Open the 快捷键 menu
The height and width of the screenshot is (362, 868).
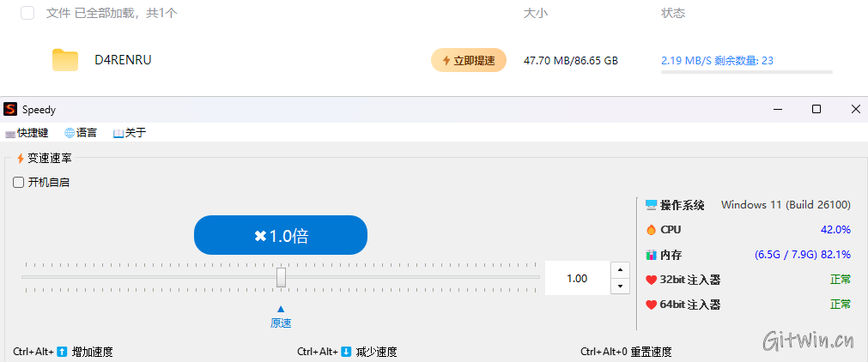click(27, 133)
